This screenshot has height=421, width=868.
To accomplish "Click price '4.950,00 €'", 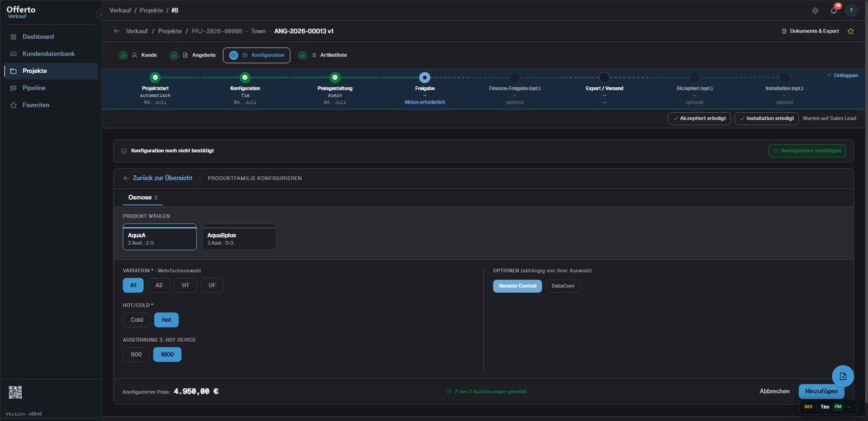I will pos(196,391).
